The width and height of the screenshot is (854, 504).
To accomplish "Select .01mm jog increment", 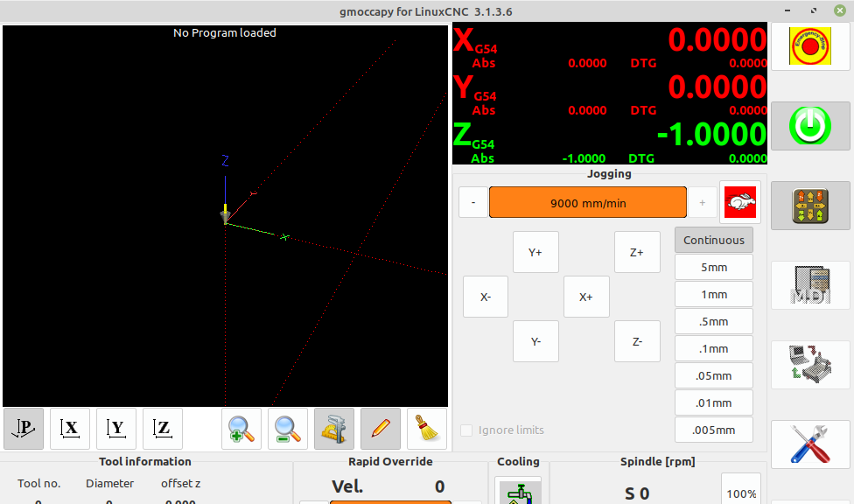I will (x=713, y=403).
